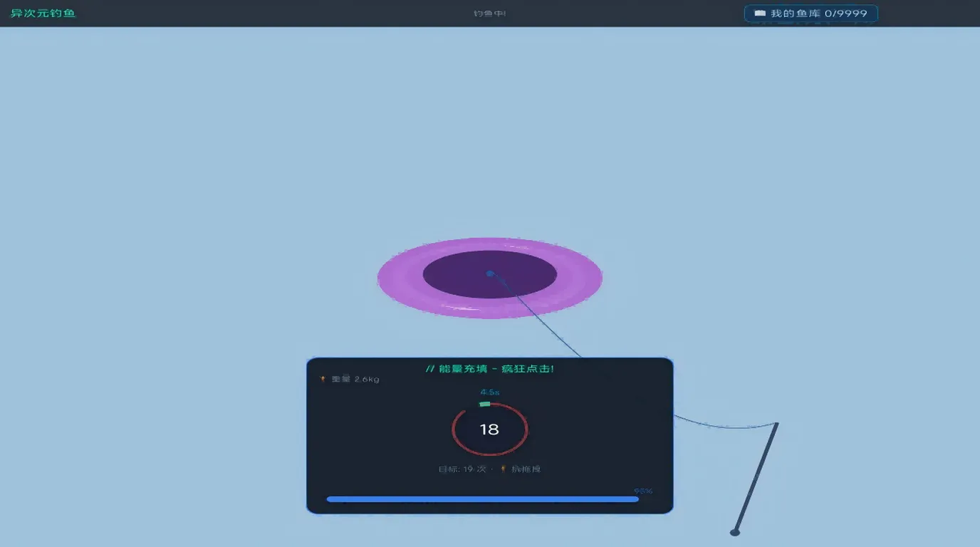
Task: Tap the circular click counter showing 18
Action: (x=489, y=429)
